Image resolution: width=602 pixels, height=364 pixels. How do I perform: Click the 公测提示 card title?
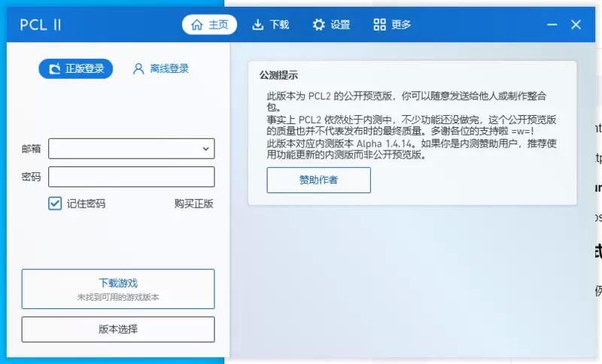coord(278,75)
